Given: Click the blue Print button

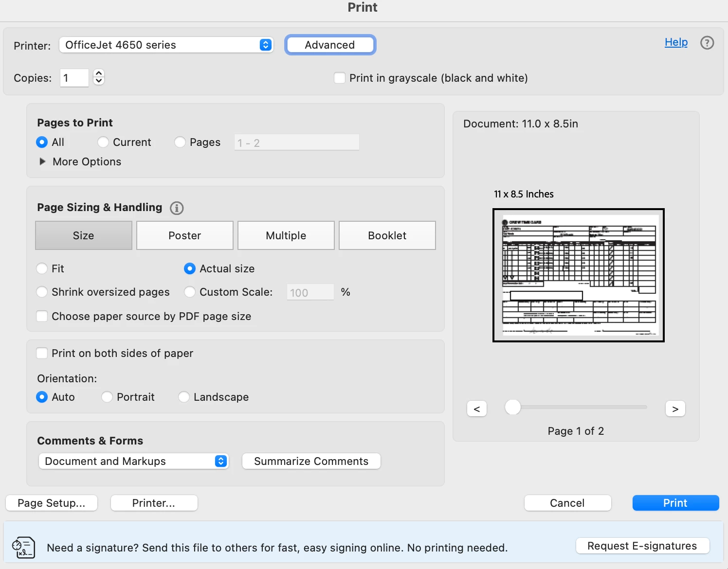Looking at the screenshot, I should [675, 503].
